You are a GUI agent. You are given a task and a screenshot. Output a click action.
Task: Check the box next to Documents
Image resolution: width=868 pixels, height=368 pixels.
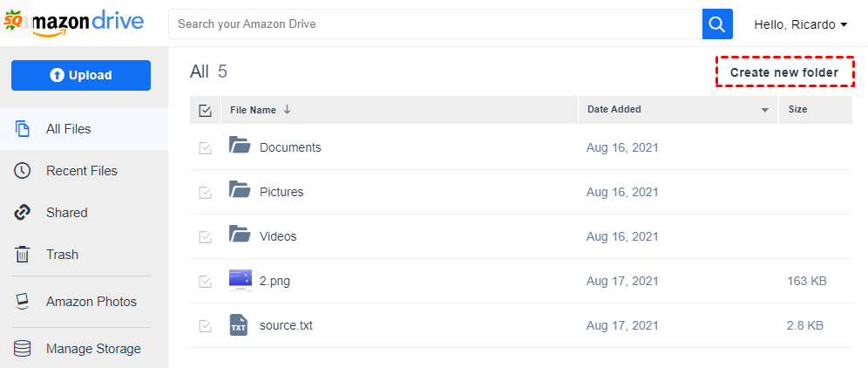(206, 148)
